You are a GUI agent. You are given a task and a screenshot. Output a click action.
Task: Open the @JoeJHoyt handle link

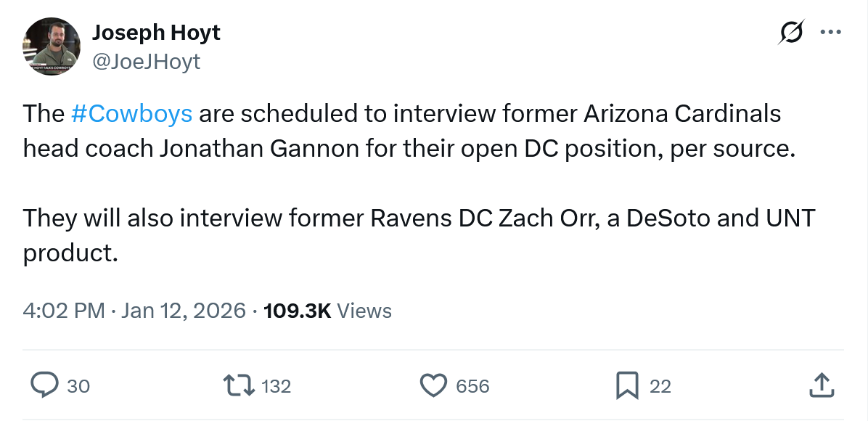click(146, 62)
